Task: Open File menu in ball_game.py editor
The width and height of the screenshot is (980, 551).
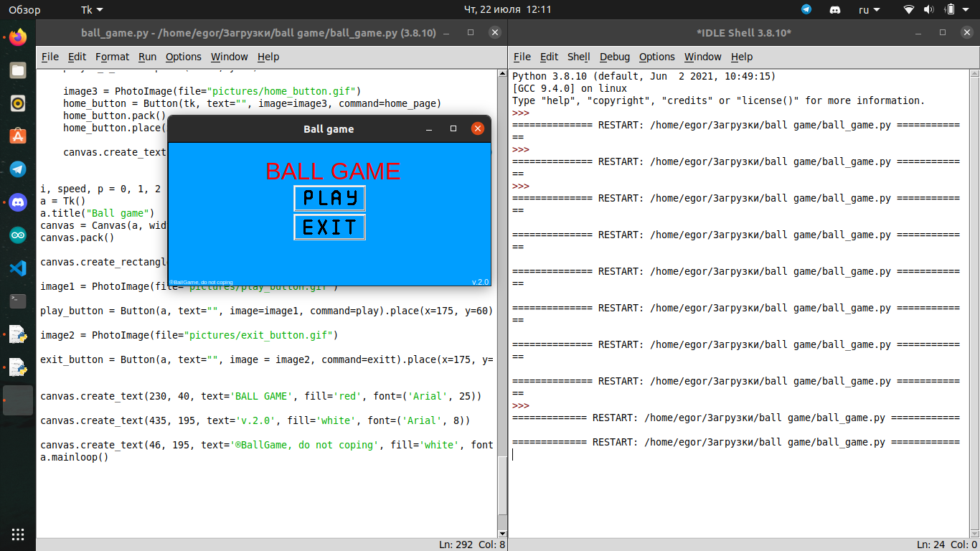Action: (50, 57)
